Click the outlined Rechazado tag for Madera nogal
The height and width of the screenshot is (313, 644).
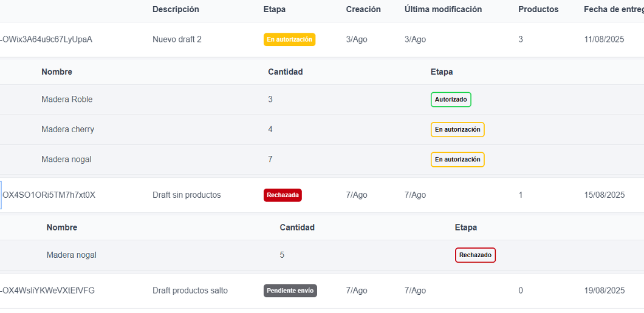(475, 255)
